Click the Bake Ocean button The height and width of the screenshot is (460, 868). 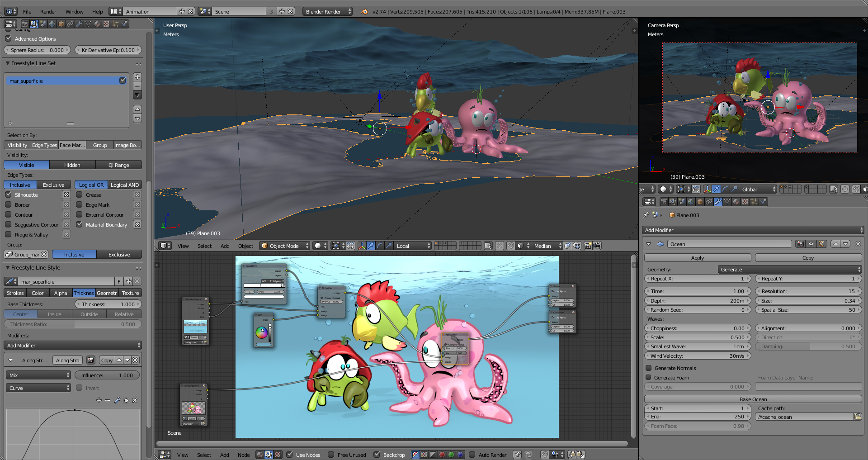pos(753,399)
